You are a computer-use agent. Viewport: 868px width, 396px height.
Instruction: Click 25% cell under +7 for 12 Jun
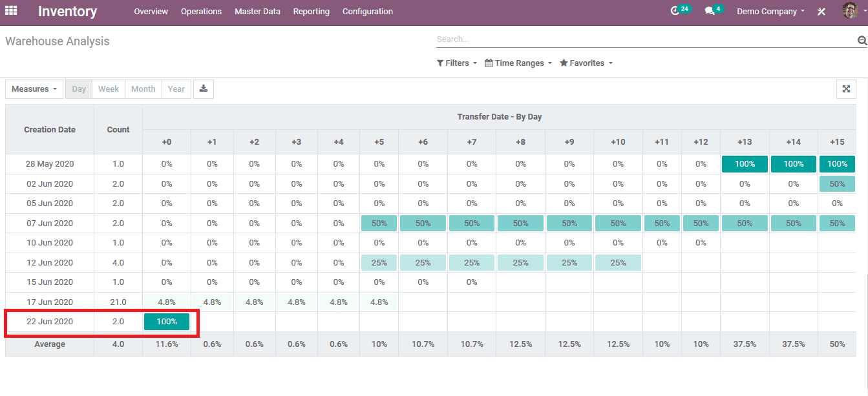tap(472, 263)
